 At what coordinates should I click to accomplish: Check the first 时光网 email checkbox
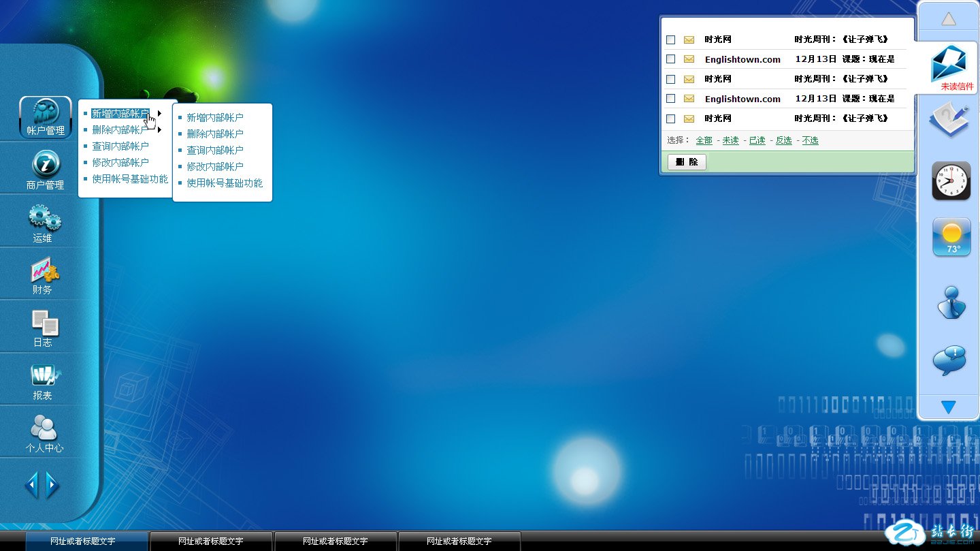[x=670, y=40]
